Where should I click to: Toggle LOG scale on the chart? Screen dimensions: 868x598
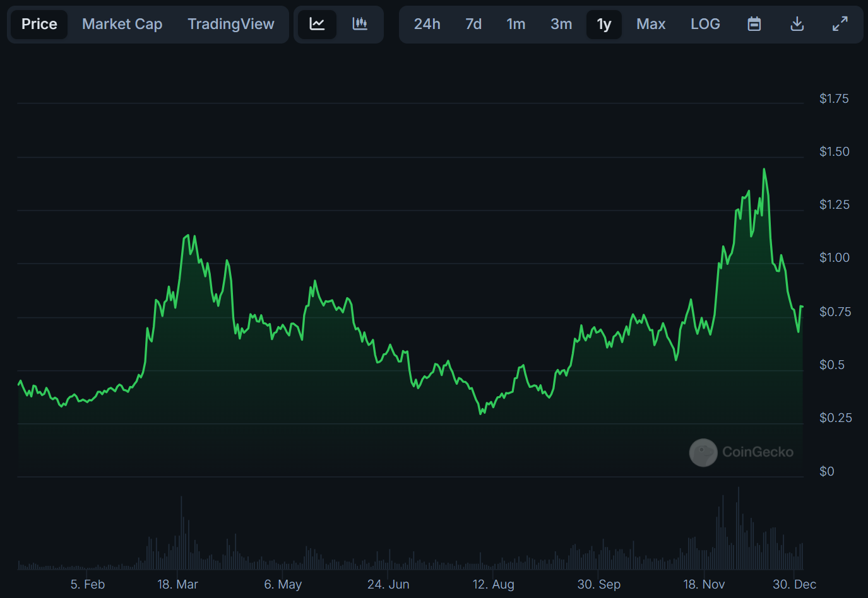click(x=705, y=24)
